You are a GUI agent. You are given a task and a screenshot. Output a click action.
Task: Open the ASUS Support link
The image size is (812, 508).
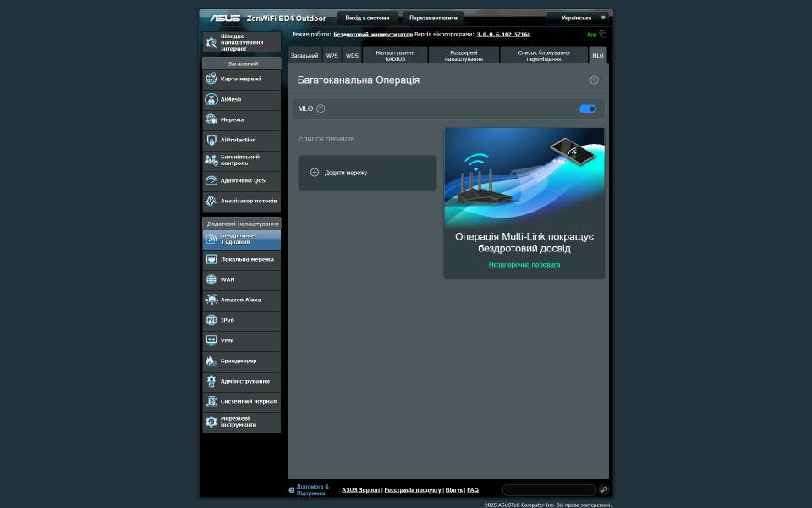[x=360, y=490]
